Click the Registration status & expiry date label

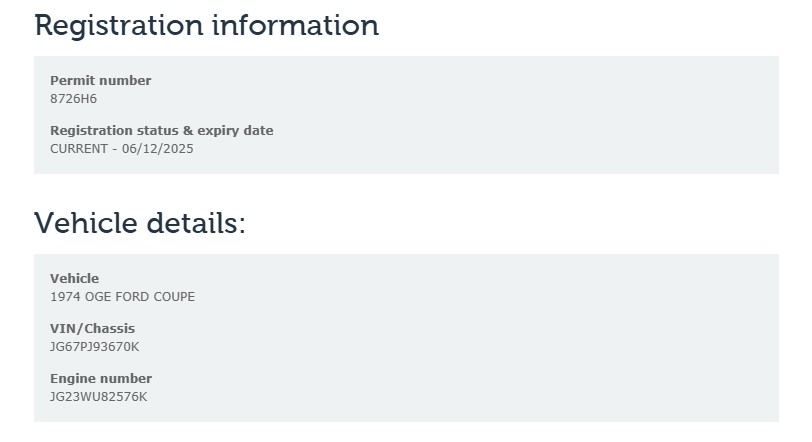[161, 130]
